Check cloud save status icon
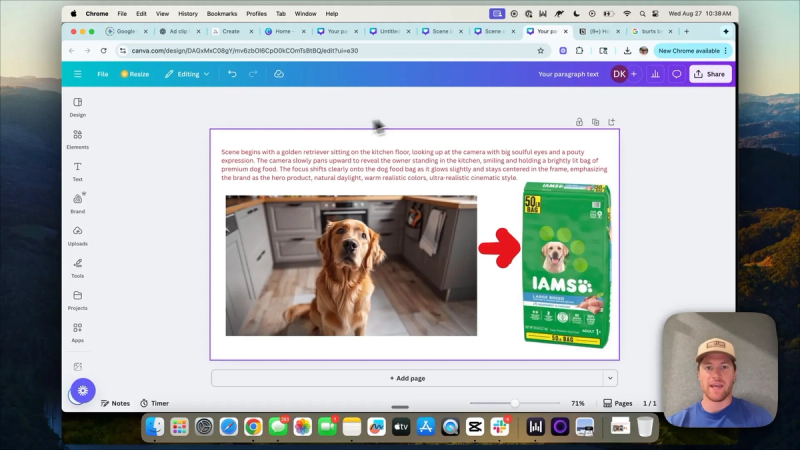 (279, 74)
